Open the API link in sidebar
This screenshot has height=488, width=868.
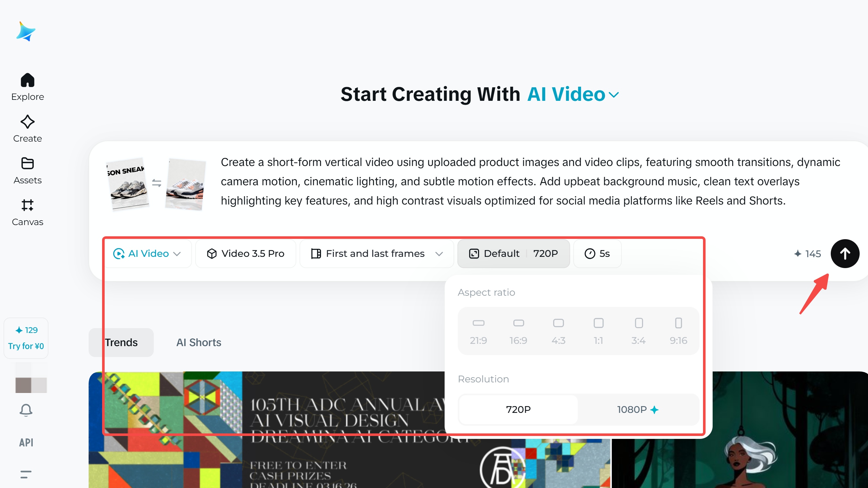pos(26,442)
